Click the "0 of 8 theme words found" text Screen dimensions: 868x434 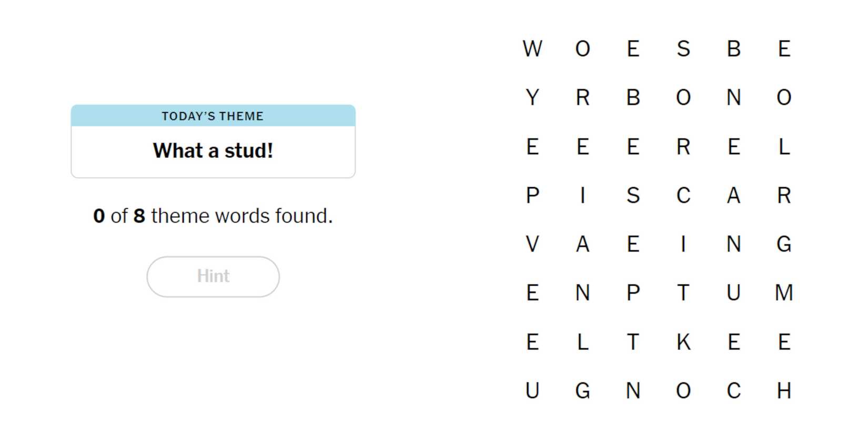(213, 216)
